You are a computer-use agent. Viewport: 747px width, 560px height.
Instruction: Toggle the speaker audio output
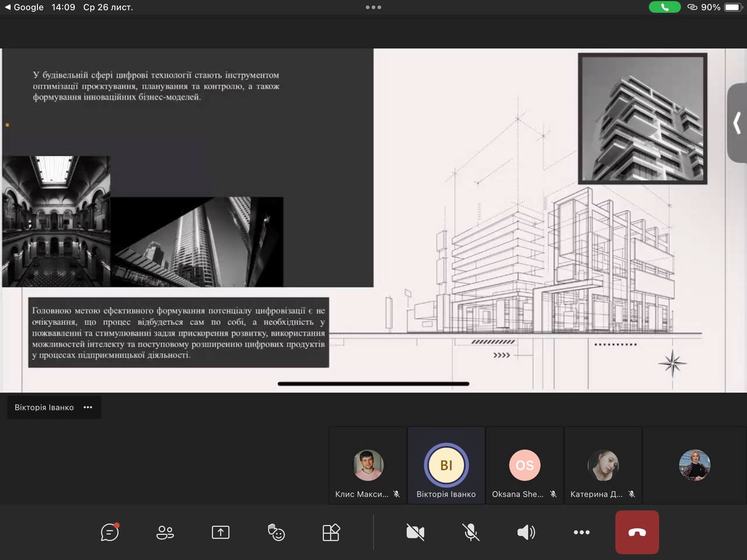coord(526,532)
